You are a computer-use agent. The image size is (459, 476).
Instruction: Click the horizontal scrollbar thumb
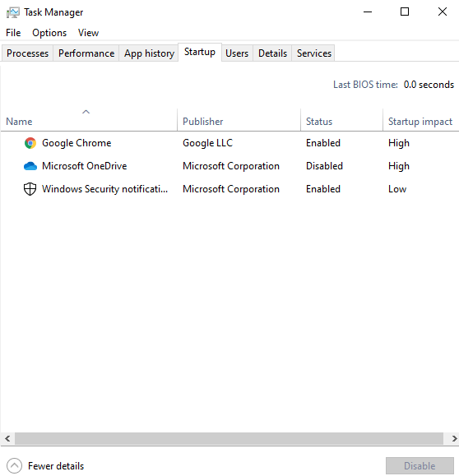point(229,439)
